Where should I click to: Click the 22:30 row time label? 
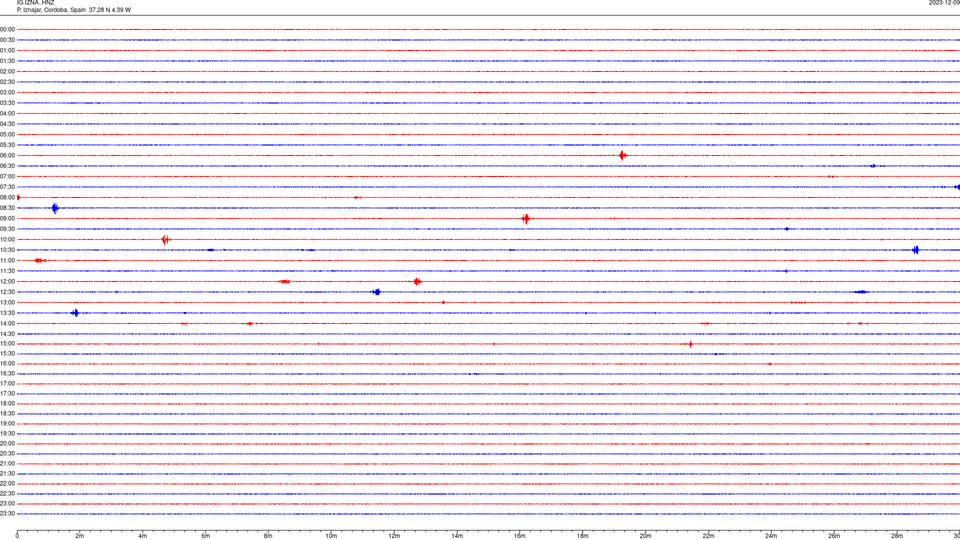click(x=7, y=493)
